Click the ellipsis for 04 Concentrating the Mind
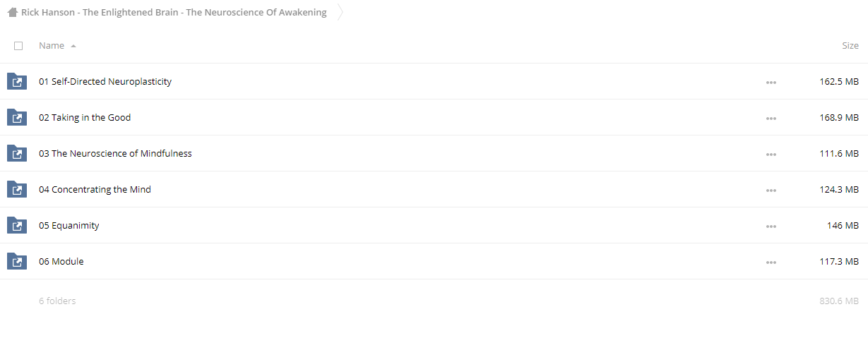Screen dimensions: 868x338 pos(771,191)
